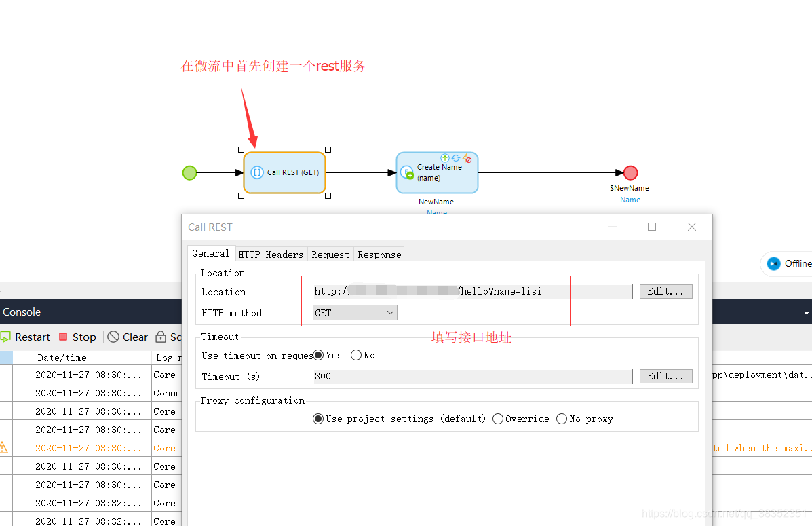Click the orange warning log row date
The width and height of the screenshot is (812, 526).
coord(88,448)
